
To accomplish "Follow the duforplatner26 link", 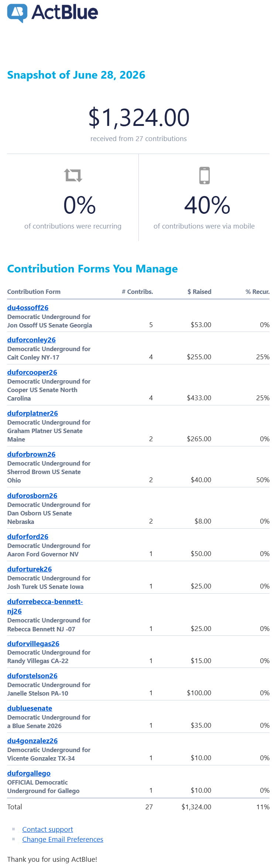I will pos(32,413).
